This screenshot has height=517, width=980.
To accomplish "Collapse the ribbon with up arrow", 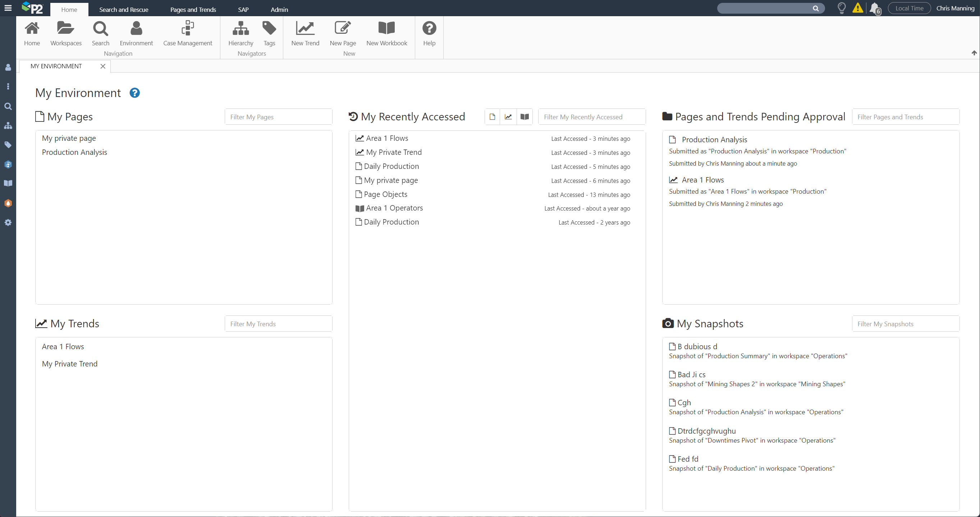I will point(974,53).
